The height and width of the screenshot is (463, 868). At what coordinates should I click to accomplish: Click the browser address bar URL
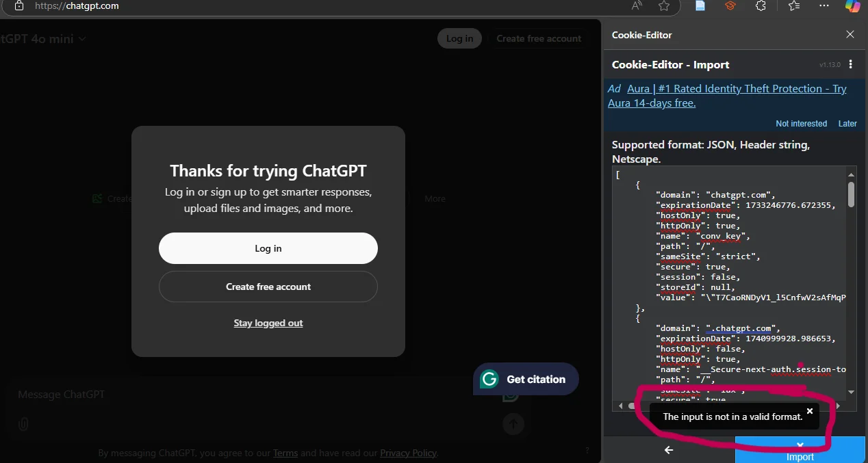point(77,5)
